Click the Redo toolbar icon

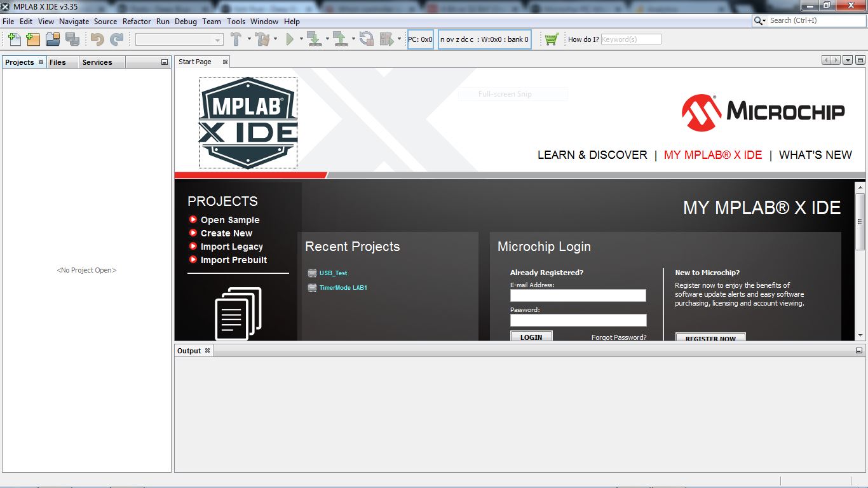118,39
